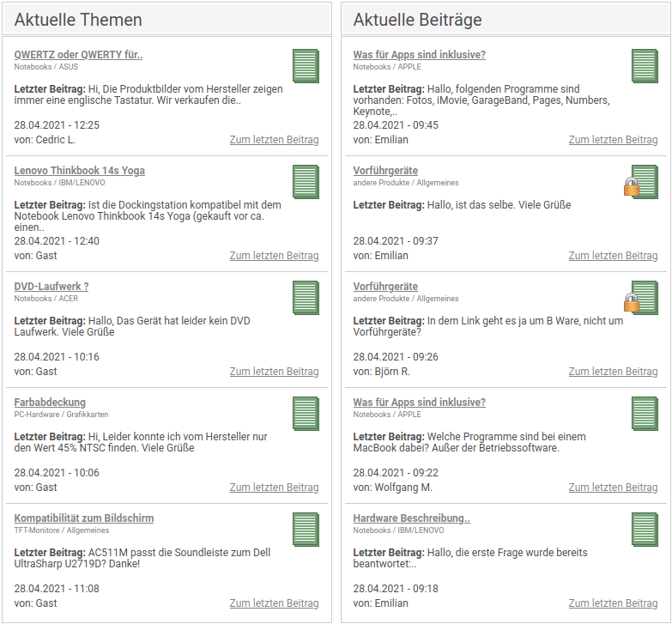Open the DVD-Laufwerk ? topic title
Viewport: 672px width, 624px height.
point(51,287)
